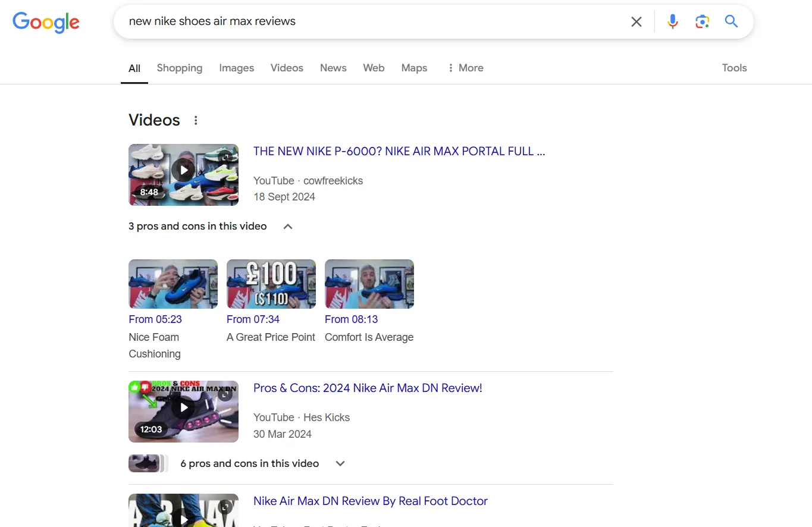Open the More search options menu
Viewport: 812px width, 527px height.
coord(465,68)
